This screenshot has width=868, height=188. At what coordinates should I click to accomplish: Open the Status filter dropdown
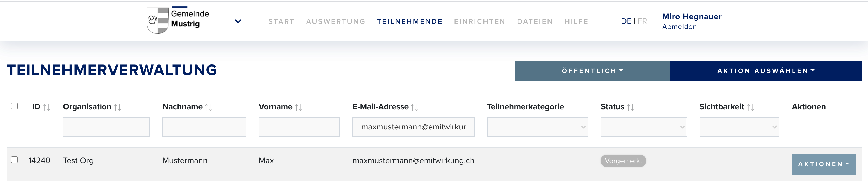tap(644, 127)
